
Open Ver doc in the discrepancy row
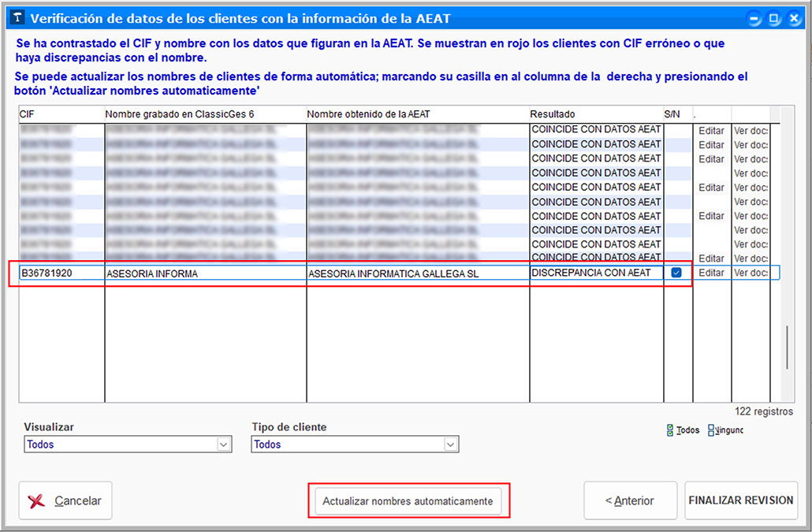click(x=751, y=273)
